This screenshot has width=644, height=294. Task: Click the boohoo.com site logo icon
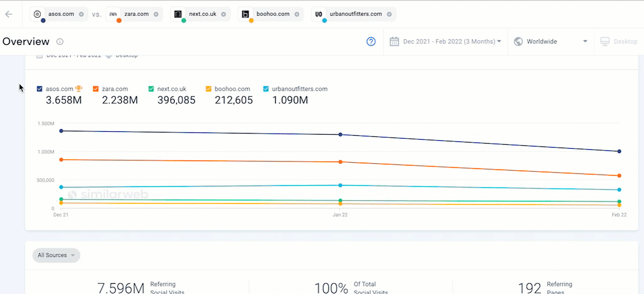(245, 14)
